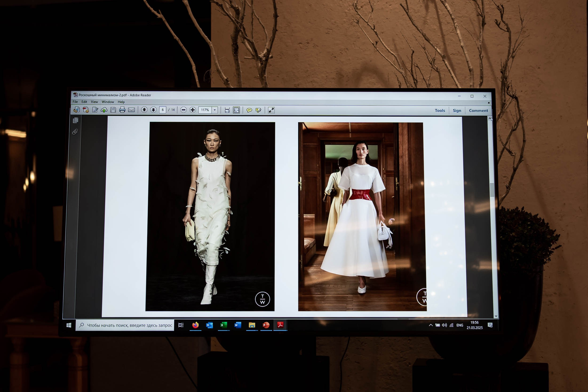Send file by email envelope icon
This screenshot has width=588, height=392.
[131, 110]
